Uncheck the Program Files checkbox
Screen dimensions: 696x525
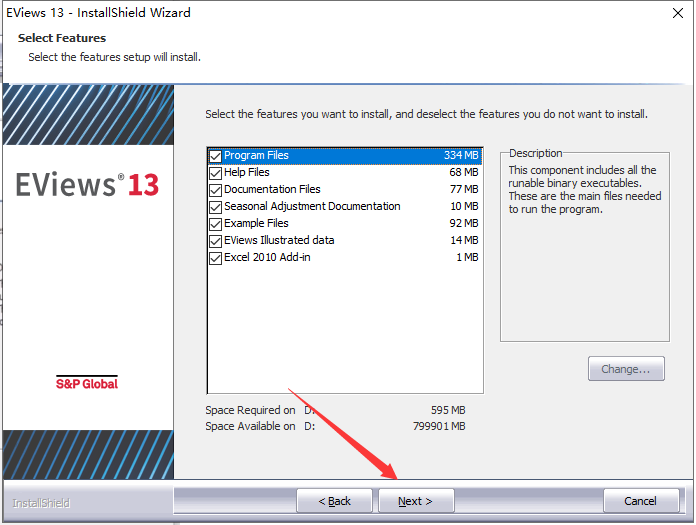[215, 156]
